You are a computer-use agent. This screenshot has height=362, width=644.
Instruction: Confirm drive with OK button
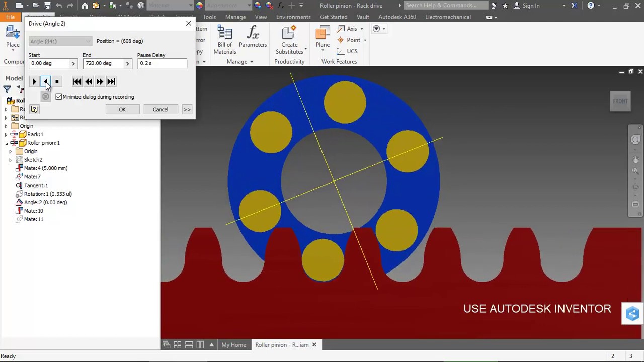tap(122, 109)
